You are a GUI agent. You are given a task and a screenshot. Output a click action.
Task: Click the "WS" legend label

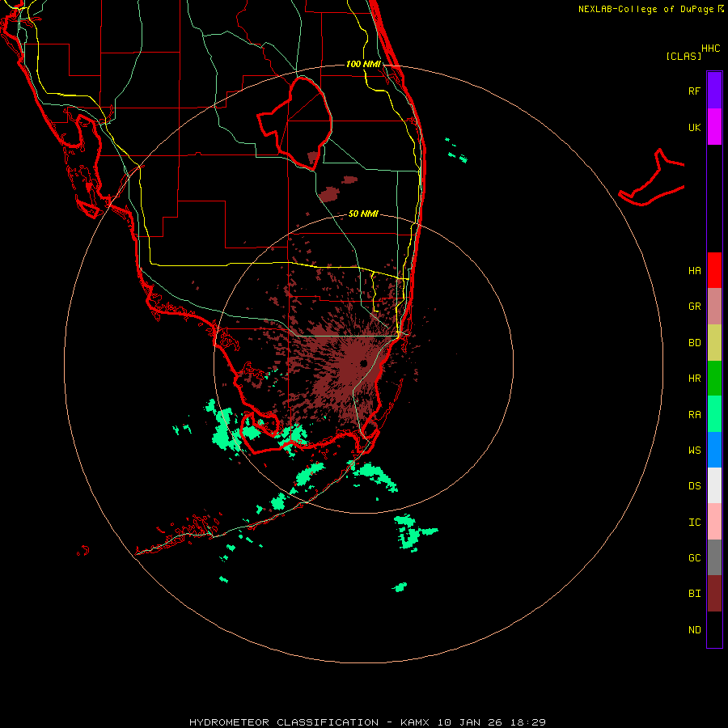point(694,450)
